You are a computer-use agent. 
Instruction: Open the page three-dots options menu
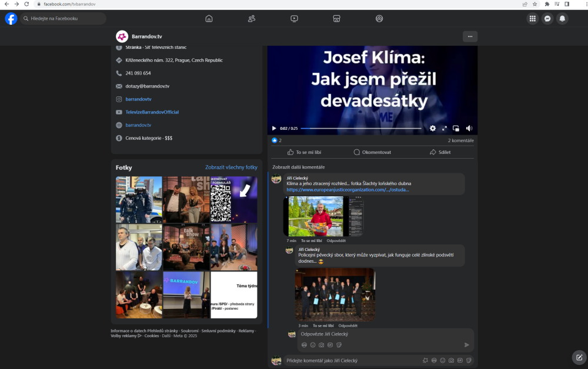click(x=470, y=36)
